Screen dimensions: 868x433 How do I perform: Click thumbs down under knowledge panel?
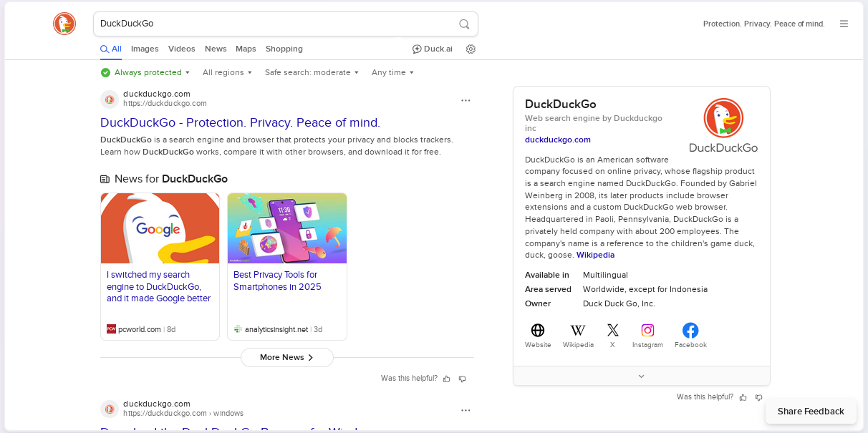758,397
